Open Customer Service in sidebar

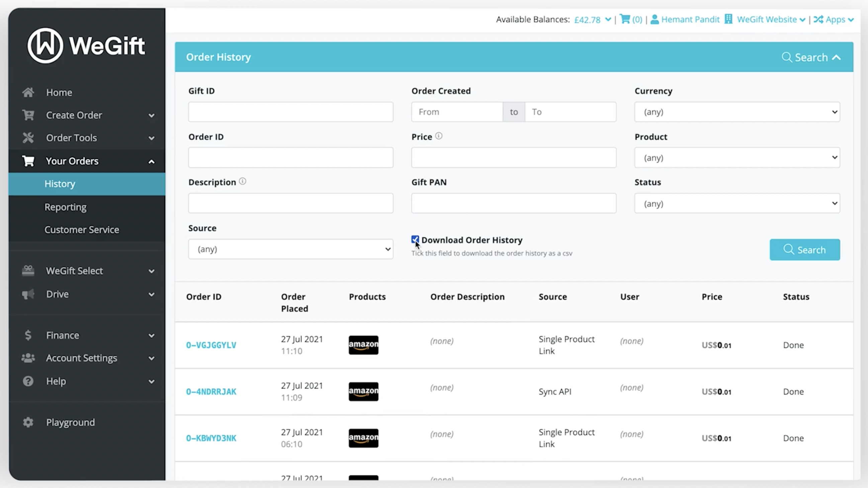82,230
